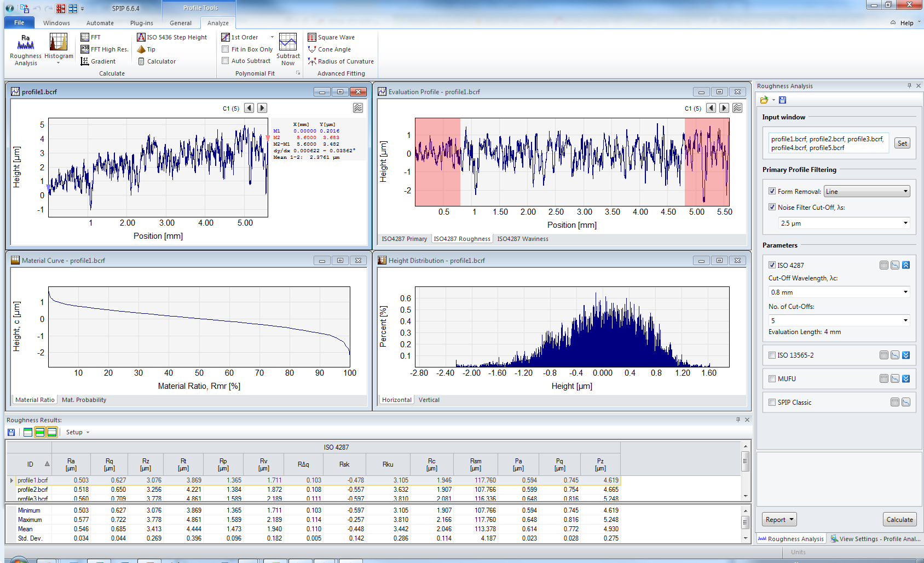Open Setup dropdown in Roughness Results
This screenshot has height=563, width=924.
point(77,432)
